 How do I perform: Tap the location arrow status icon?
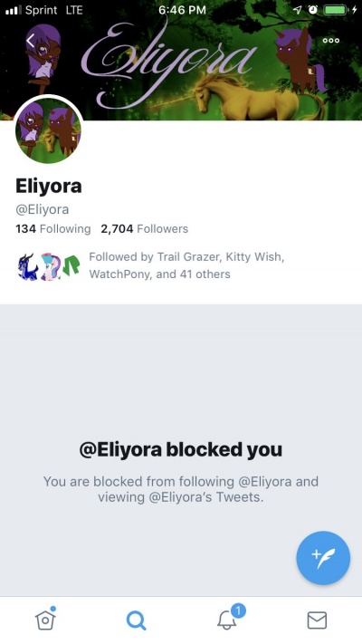click(x=298, y=10)
